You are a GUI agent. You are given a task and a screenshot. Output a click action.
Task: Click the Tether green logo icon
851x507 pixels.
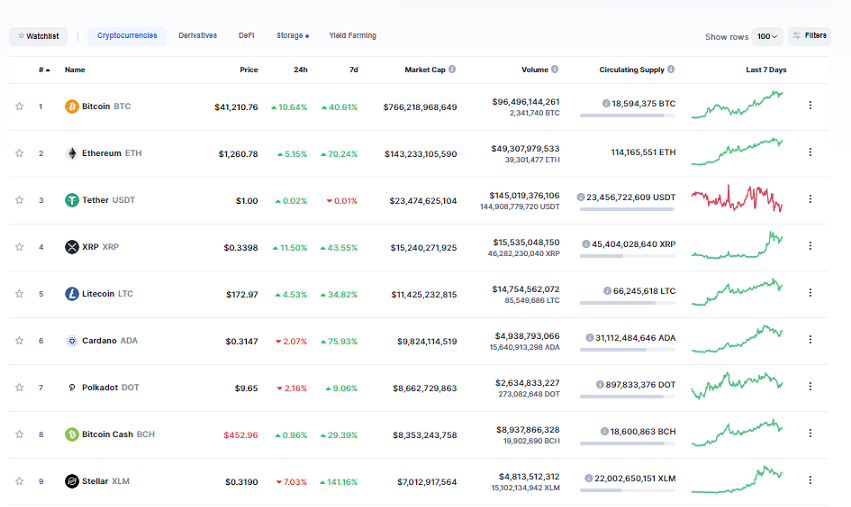[x=72, y=200]
